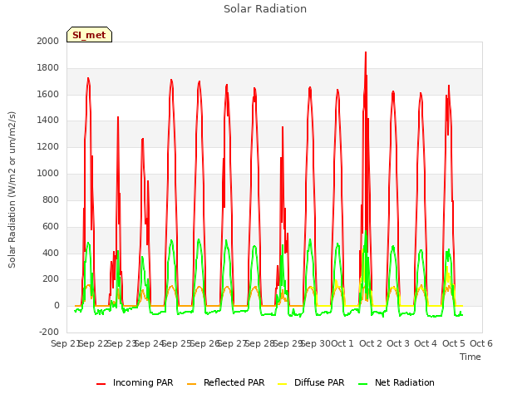Select the Incoming PAR legend entry

pos(135,382)
